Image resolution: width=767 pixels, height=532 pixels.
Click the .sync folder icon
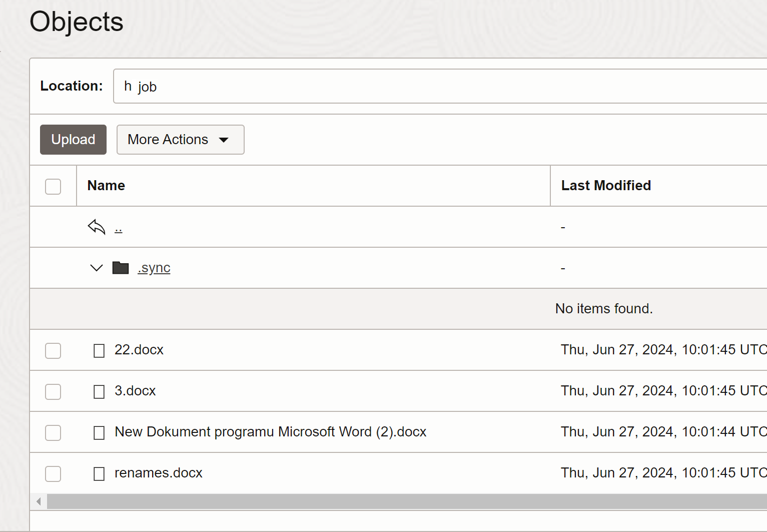point(121,268)
